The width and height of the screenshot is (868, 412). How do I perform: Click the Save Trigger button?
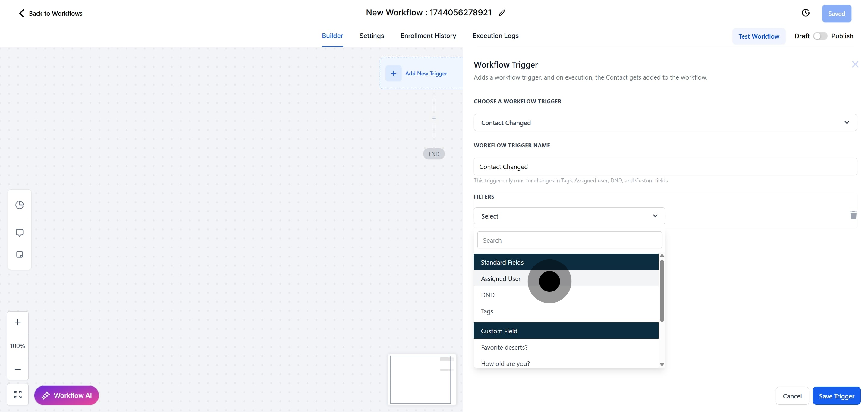pyautogui.click(x=836, y=396)
